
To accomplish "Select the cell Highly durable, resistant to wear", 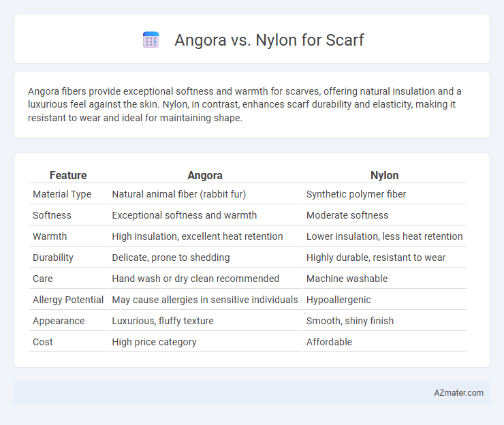I will (x=376, y=257).
